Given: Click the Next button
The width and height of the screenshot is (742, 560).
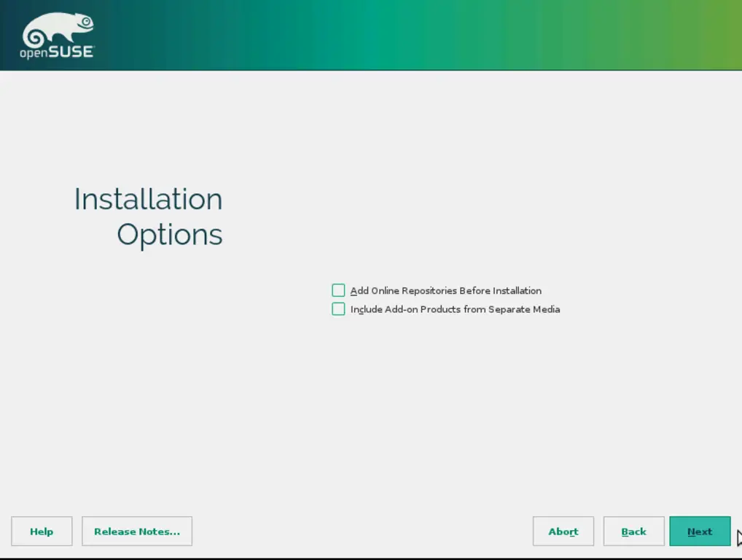Looking at the screenshot, I should pos(700,531).
